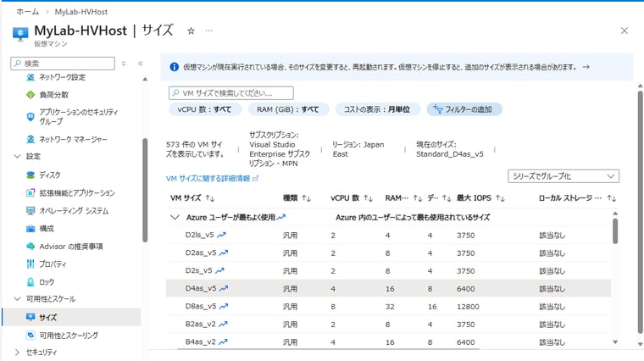Screen dimensions: 644x361
Task: Sort by 種類 column
Action: coord(297,198)
